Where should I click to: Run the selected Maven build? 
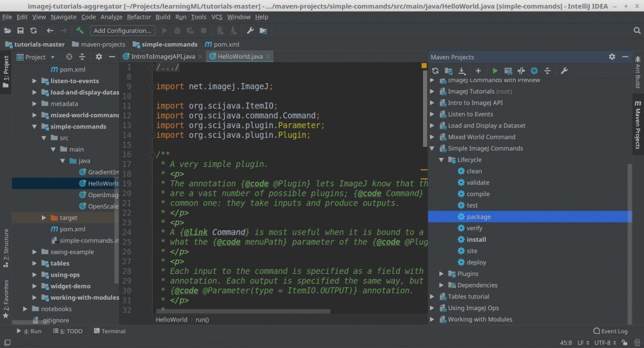point(495,70)
